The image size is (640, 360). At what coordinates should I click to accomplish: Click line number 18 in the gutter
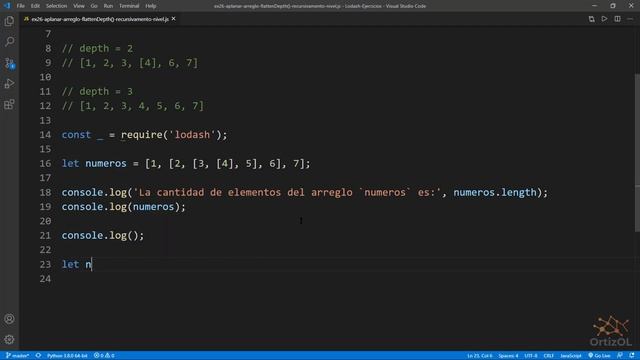pyautogui.click(x=45, y=192)
